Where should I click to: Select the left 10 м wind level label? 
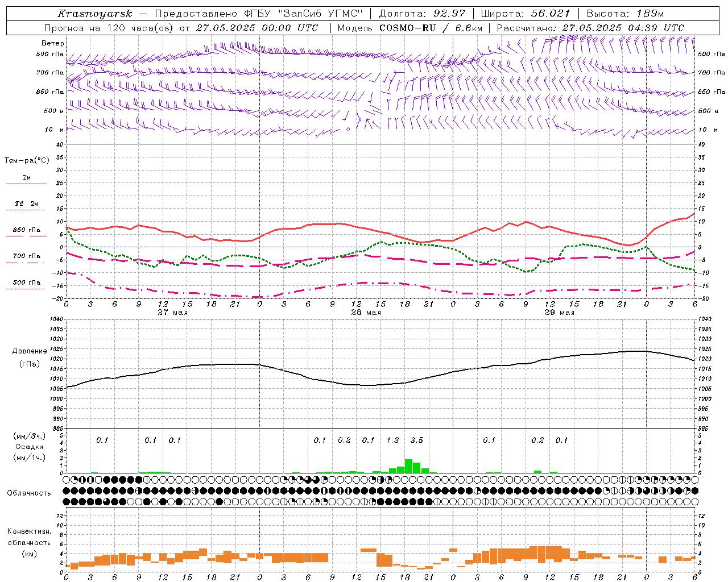(x=55, y=130)
